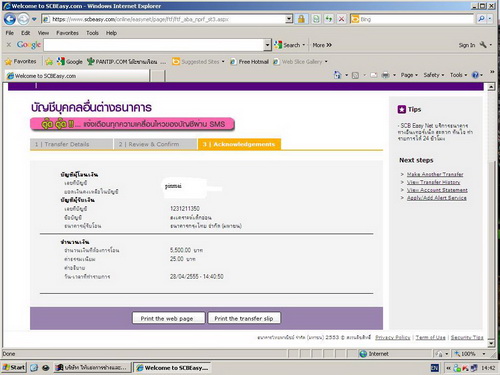Click the Help question mark icon
This screenshot has width=500, height=375.
[475, 75]
